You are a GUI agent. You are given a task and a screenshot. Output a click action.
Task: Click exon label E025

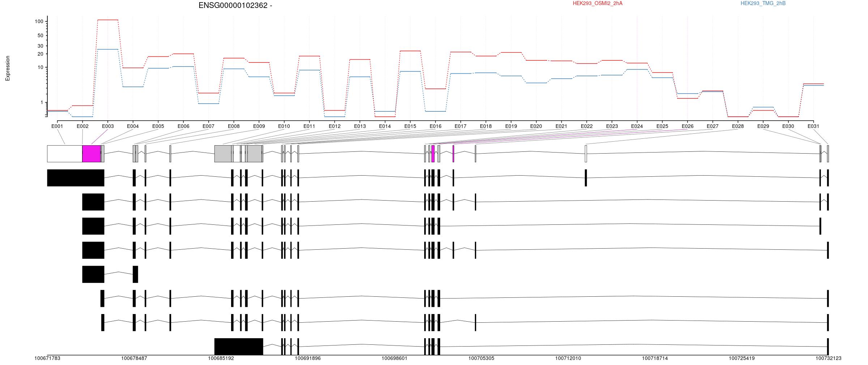click(x=662, y=126)
